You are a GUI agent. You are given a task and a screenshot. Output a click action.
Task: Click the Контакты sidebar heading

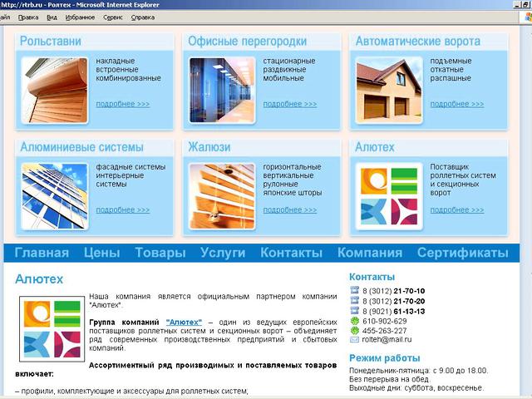(x=372, y=277)
